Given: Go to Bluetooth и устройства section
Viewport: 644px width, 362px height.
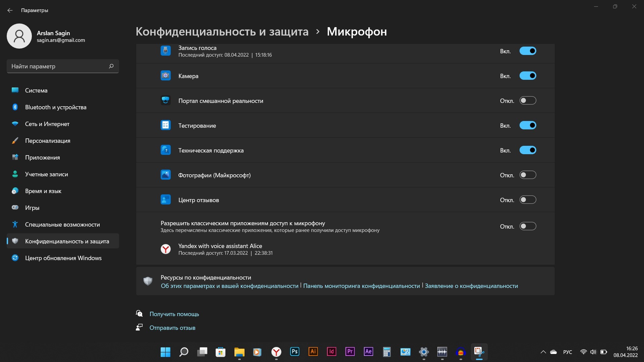Looking at the screenshot, I should pyautogui.click(x=56, y=107).
